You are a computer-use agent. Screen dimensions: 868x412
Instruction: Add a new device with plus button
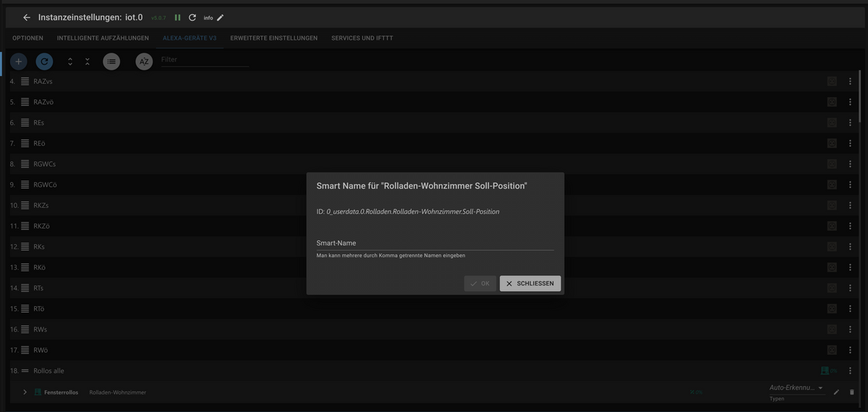pos(18,62)
